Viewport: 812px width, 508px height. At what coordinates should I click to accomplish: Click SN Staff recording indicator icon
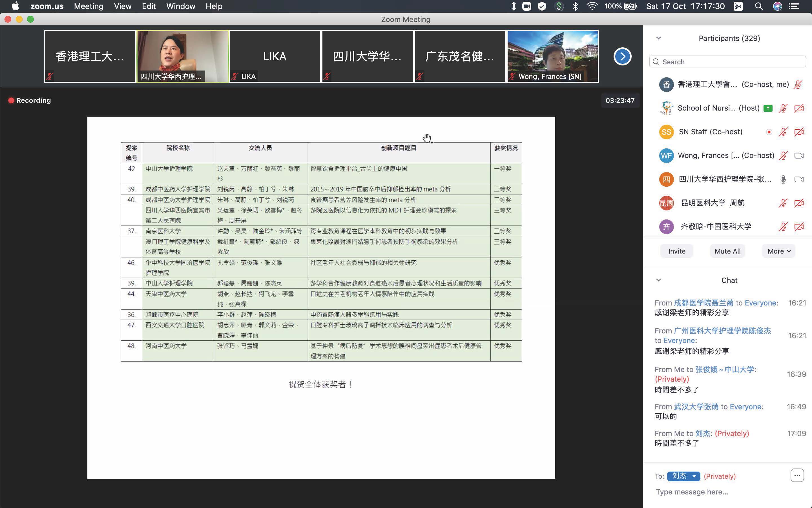[769, 132]
